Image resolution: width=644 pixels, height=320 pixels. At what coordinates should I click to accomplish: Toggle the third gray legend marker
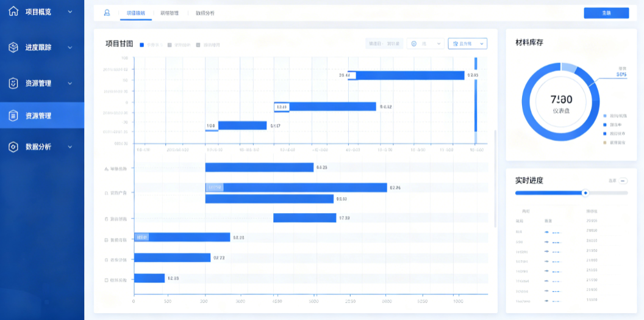point(198,45)
